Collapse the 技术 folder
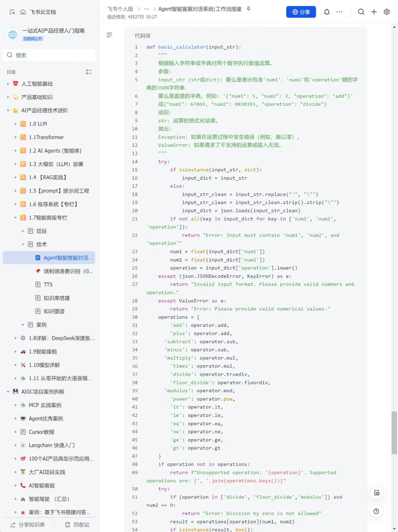 (23, 244)
